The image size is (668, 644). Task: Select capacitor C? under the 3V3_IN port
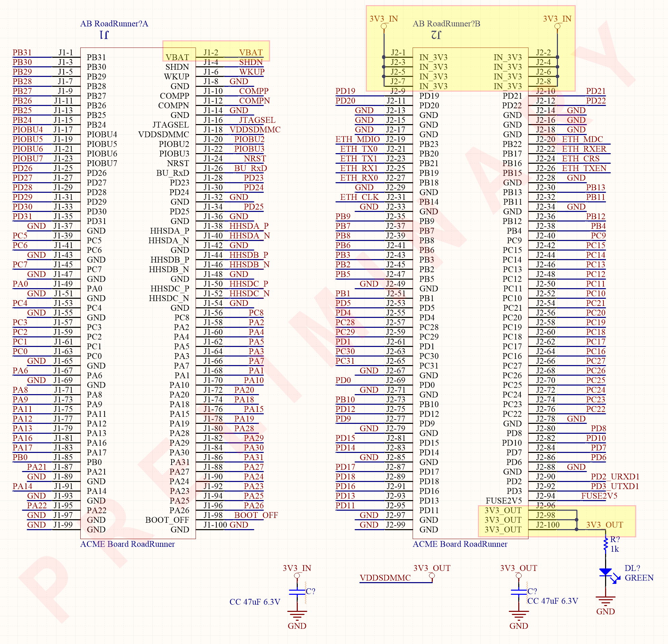click(297, 592)
